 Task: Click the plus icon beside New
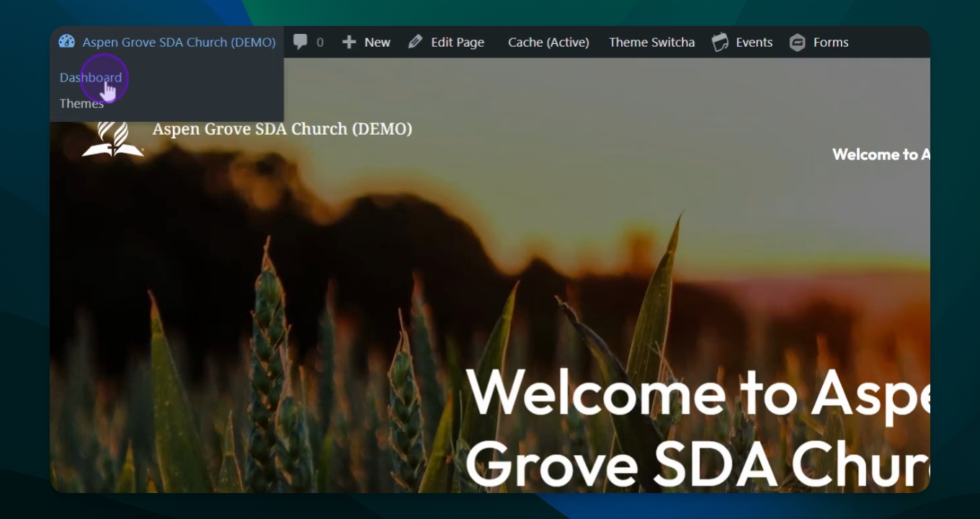(x=349, y=43)
